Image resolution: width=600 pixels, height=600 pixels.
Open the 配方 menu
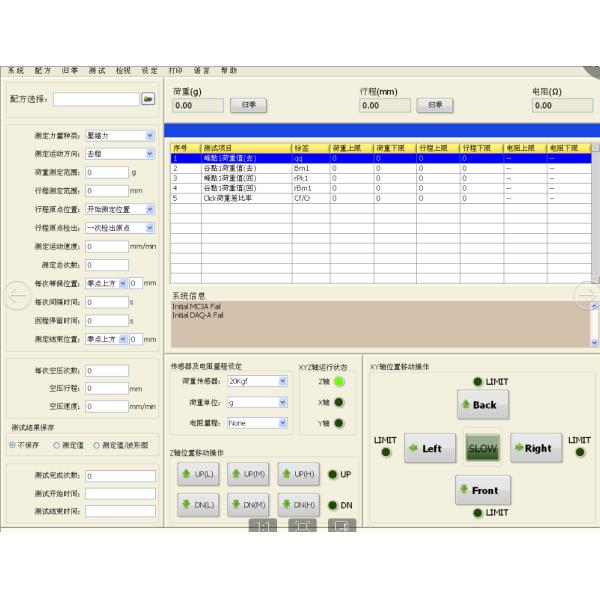tap(42, 71)
